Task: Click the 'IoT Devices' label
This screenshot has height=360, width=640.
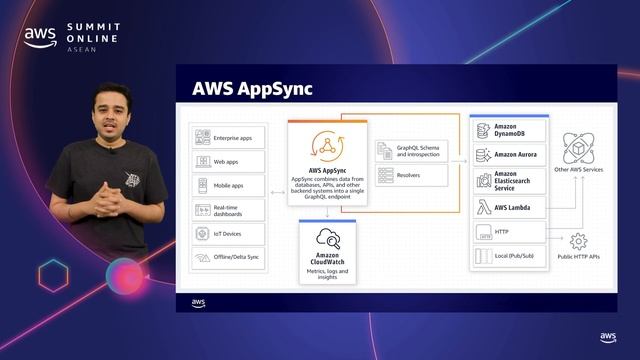Action: (x=227, y=234)
